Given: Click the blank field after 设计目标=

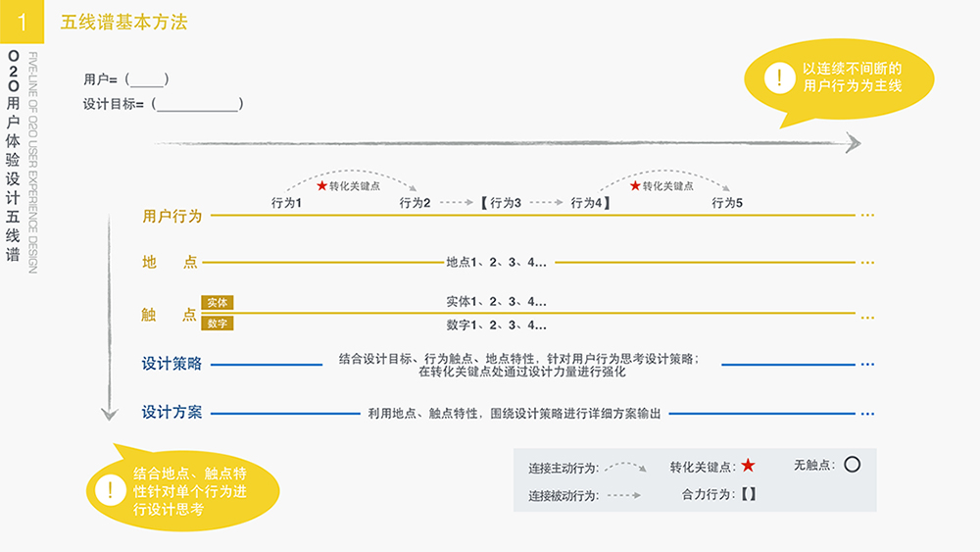Looking at the screenshot, I should point(197,104).
